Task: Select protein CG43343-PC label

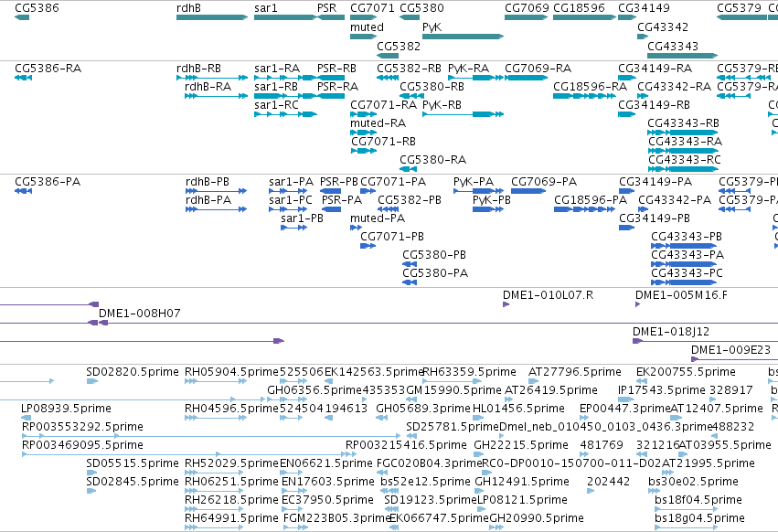Action: [x=687, y=273]
